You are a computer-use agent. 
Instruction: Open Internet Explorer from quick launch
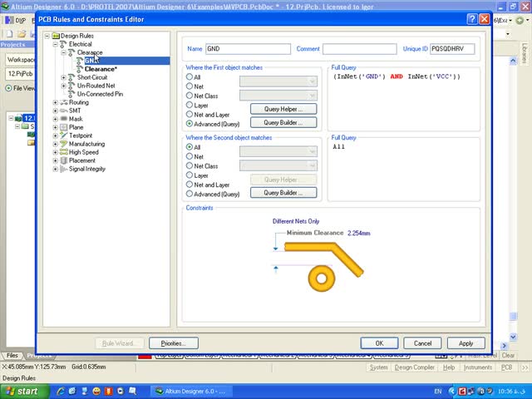click(x=61, y=392)
